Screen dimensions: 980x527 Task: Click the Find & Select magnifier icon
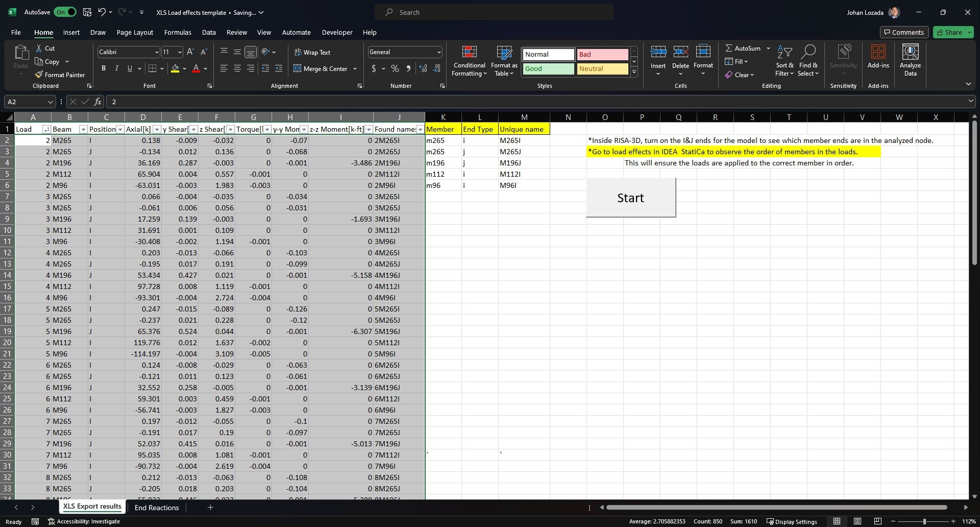pos(808,52)
